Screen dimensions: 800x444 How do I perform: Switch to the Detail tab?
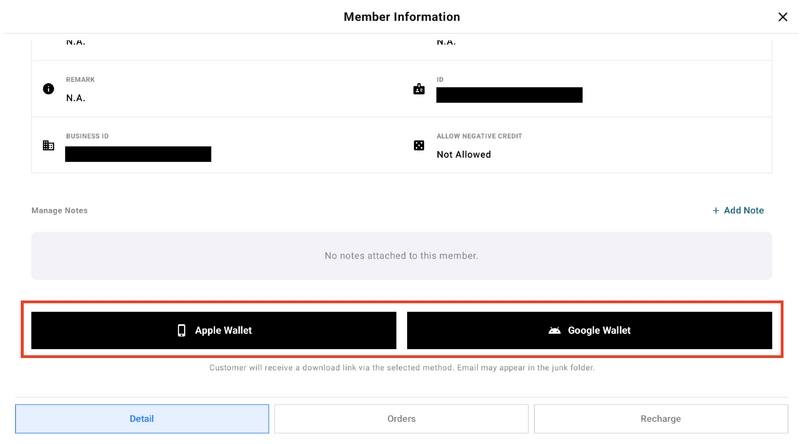pos(142,419)
